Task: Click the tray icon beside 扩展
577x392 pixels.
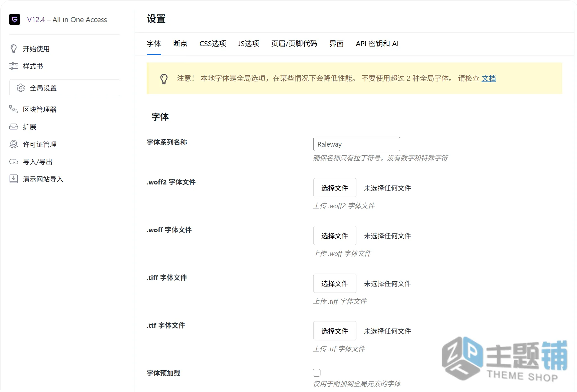Action: (x=13, y=127)
